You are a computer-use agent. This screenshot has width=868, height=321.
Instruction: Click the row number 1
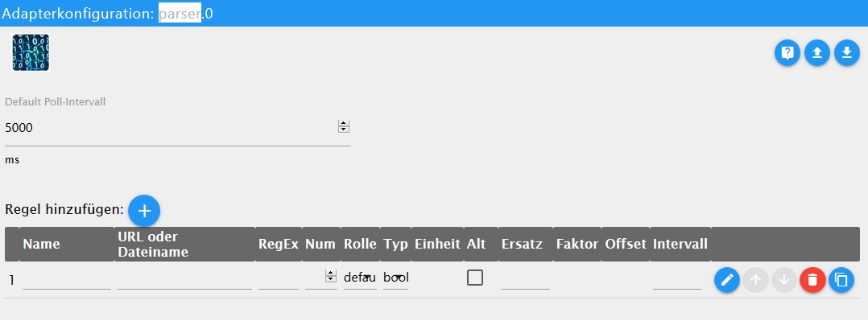pyautogui.click(x=11, y=281)
